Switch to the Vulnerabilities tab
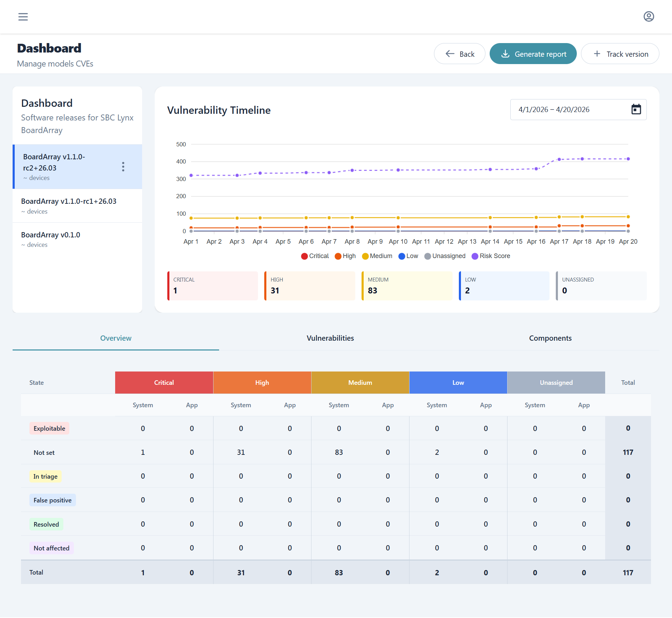The width and height of the screenshot is (672, 618). pyautogui.click(x=330, y=338)
